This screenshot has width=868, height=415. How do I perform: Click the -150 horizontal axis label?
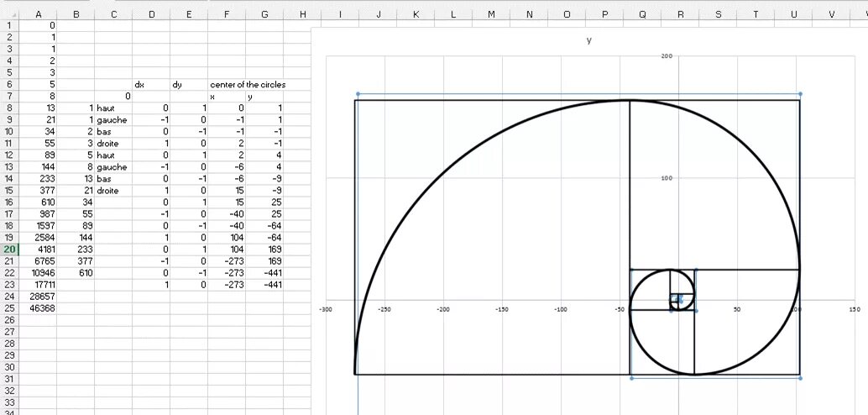click(x=501, y=310)
